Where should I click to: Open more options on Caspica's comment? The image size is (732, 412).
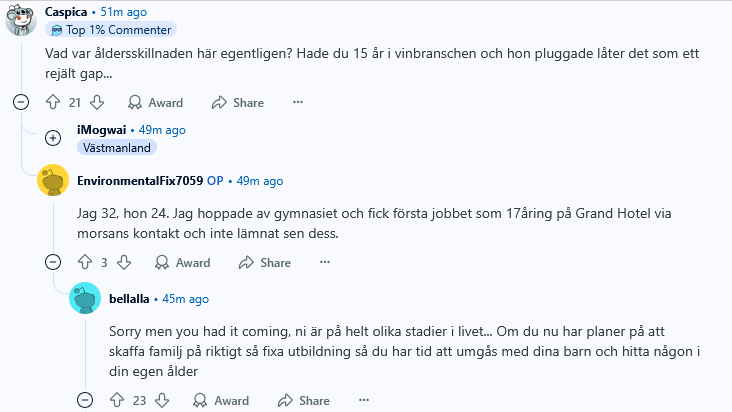point(298,102)
